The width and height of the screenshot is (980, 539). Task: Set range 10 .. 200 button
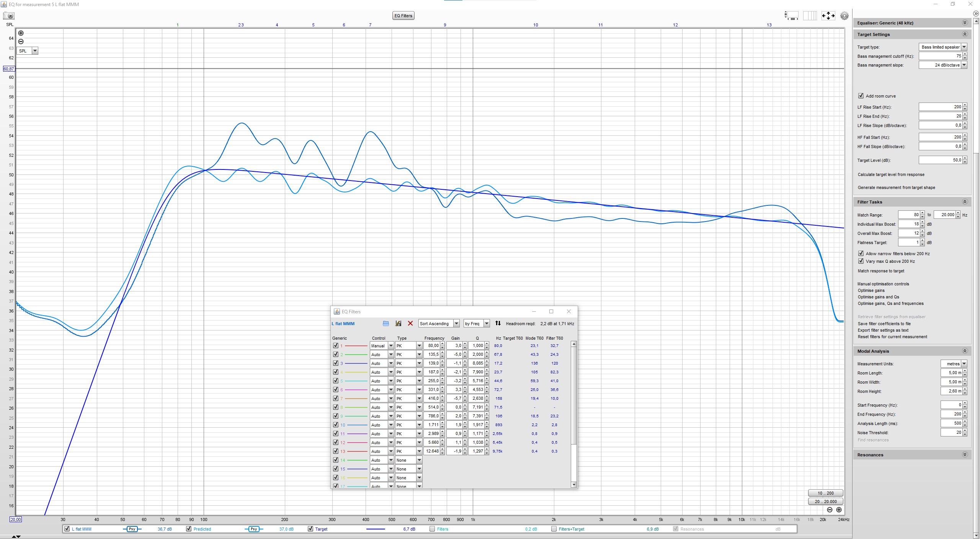(825, 493)
